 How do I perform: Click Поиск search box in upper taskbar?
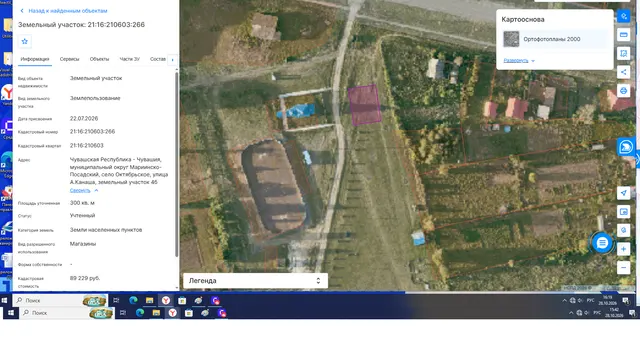pos(60,300)
